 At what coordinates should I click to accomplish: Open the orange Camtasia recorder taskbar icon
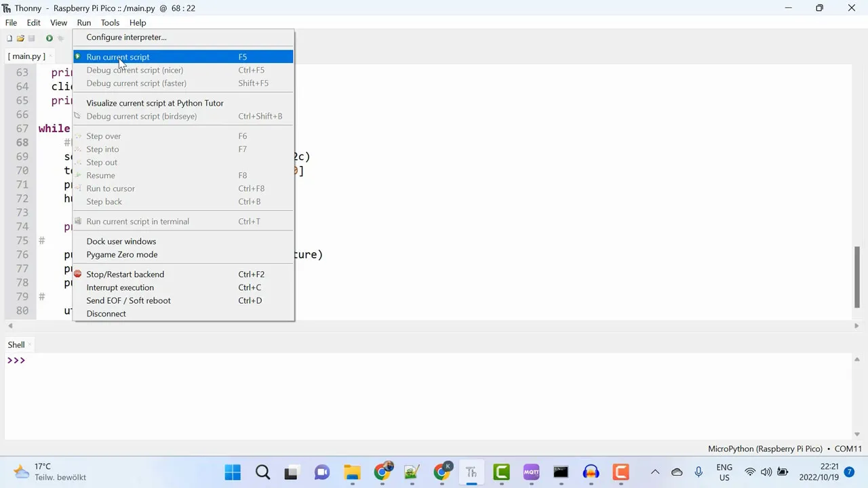coord(620,472)
